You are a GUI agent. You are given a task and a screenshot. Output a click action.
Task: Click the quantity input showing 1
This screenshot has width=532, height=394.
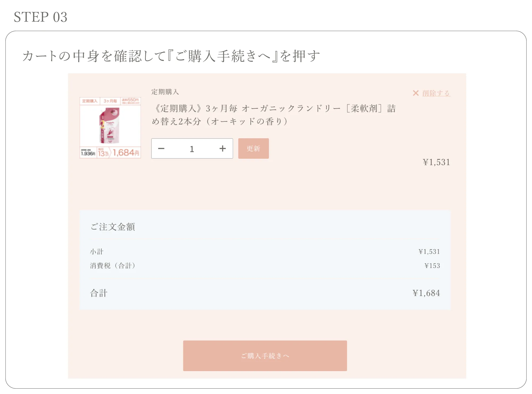pos(192,149)
